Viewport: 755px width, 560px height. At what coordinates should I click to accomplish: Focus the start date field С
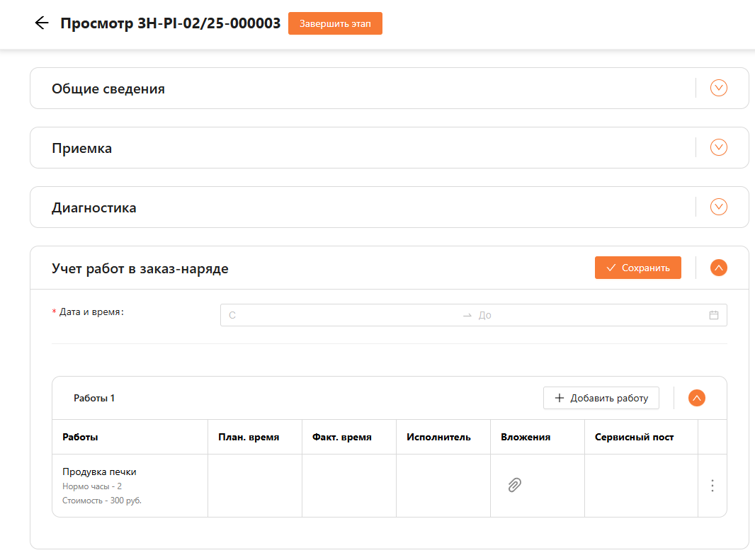tap(340, 315)
